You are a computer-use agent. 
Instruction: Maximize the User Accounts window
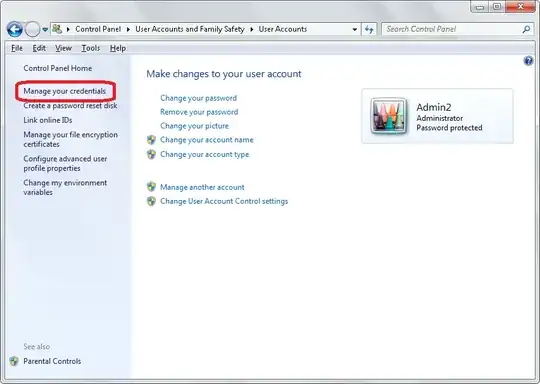pos(497,7)
